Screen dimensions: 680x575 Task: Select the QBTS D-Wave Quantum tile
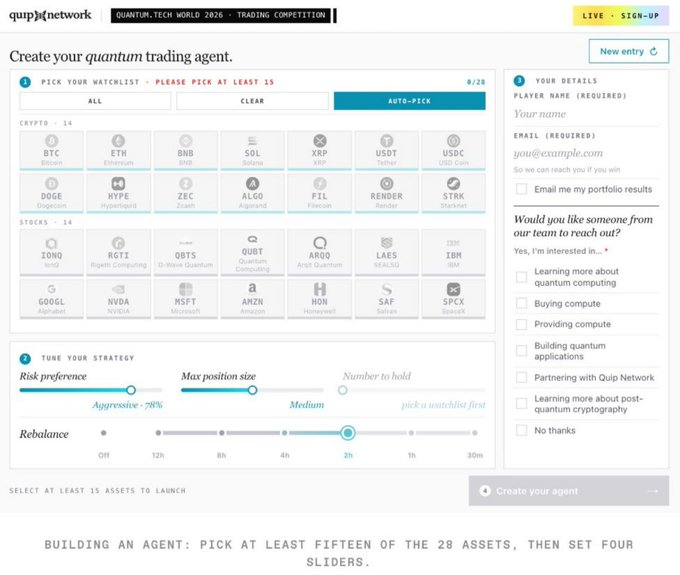186,253
